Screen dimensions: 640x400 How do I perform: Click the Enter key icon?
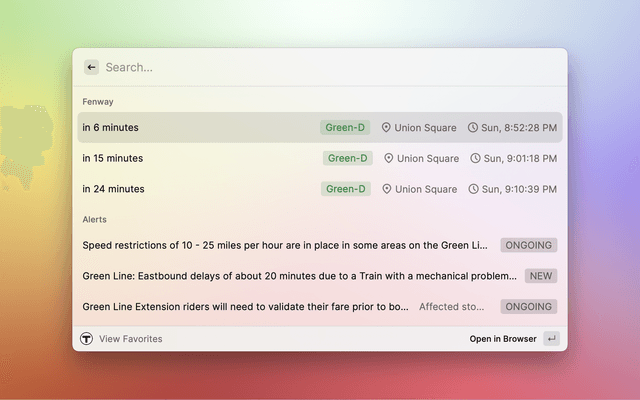[x=551, y=339]
